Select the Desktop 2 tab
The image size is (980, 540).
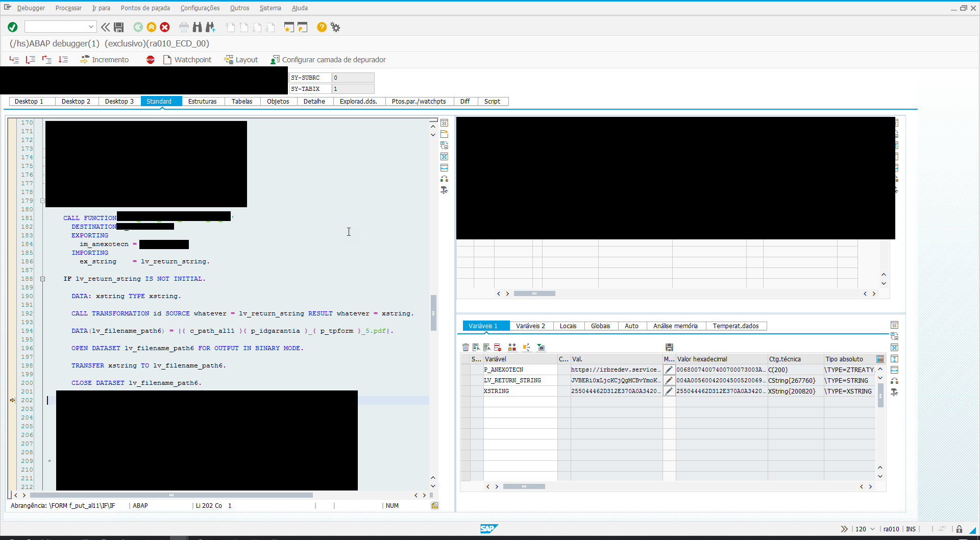tap(76, 102)
